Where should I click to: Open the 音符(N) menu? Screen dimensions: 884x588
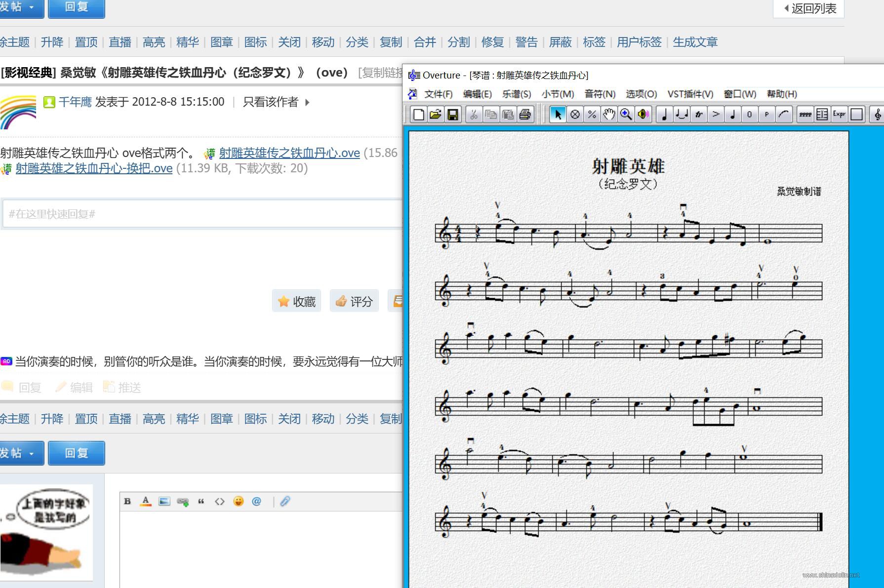600,94
